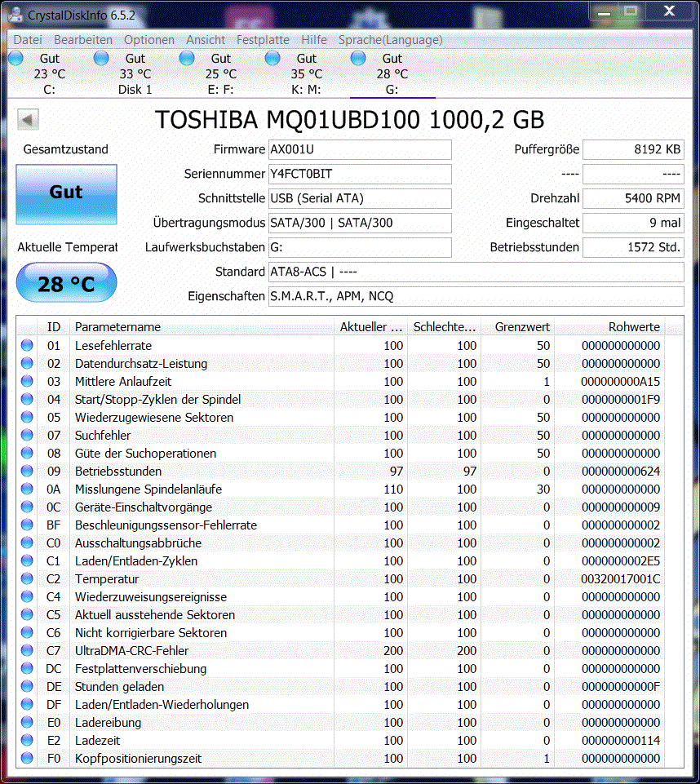Click the Drehzahl field 5400 RPM
Screen dimensions: 700x784
coord(633,198)
